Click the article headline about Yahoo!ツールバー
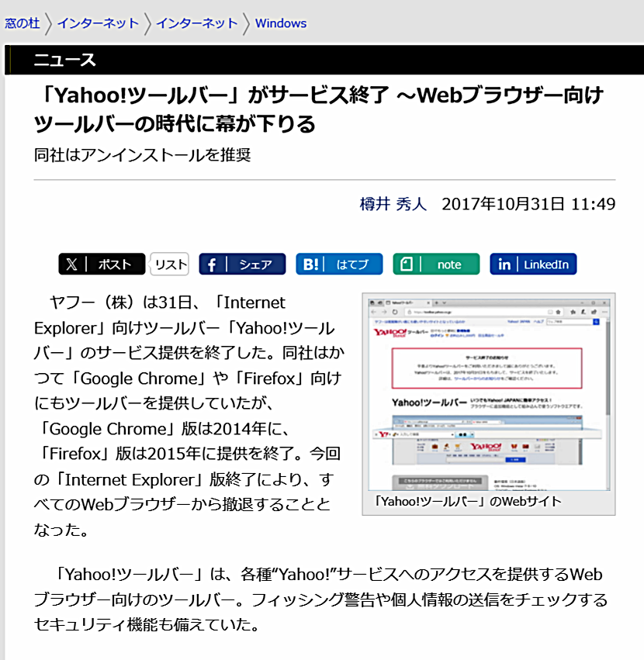This screenshot has width=644, height=660. click(319, 109)
